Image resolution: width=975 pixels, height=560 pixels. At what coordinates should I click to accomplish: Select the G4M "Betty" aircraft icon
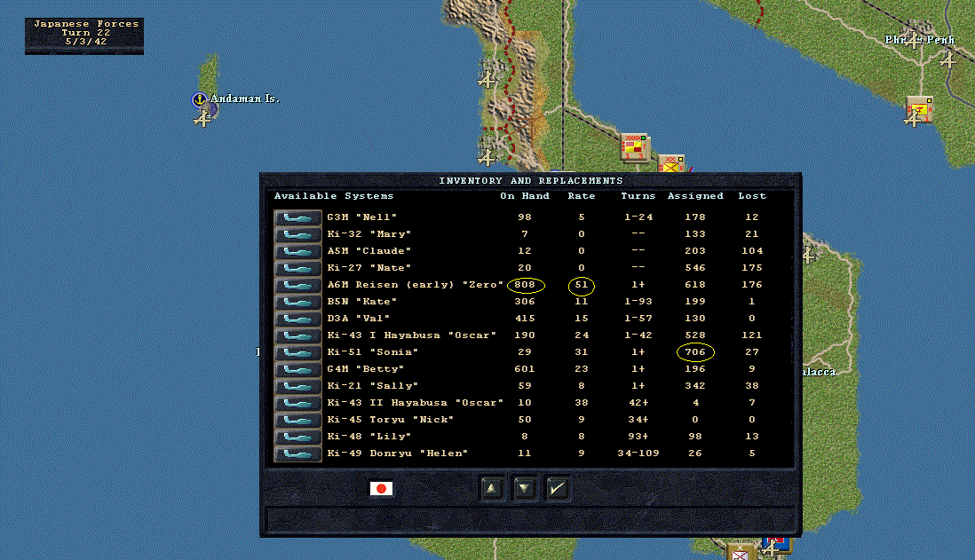(x=297, y=369)
